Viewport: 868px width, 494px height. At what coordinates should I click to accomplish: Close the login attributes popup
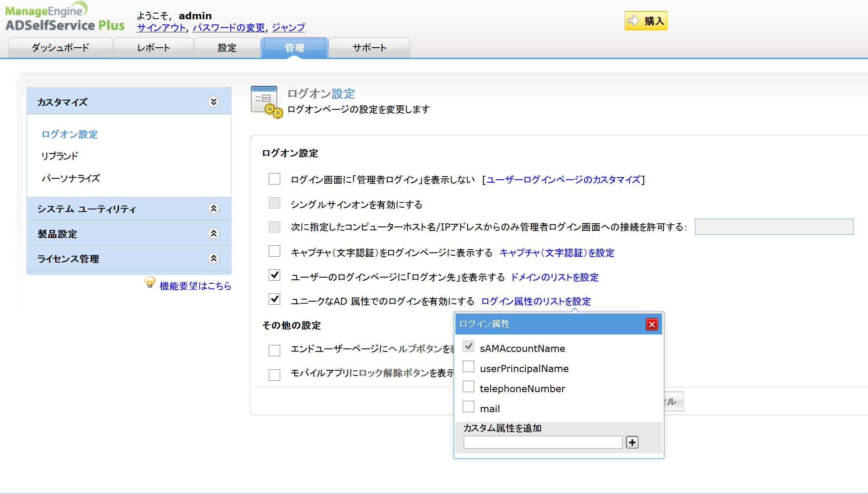pos(652,324)
